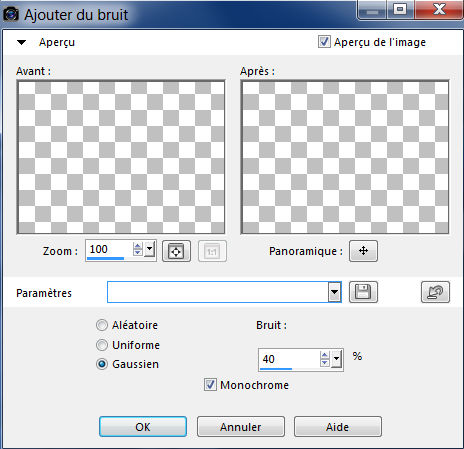Image resolution: width=464 pixels, height=449 pixels.
Task: Open the Bruit percentage slider dropdown
Action: 337,359
